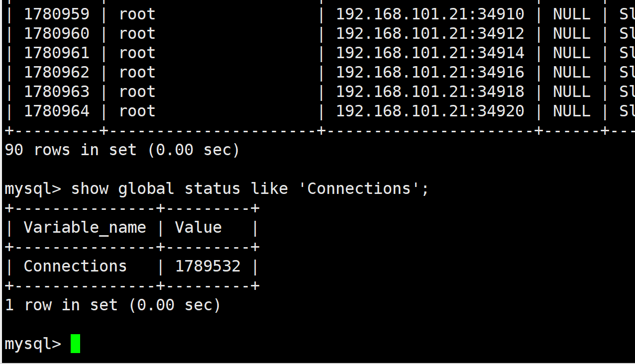
Task: Click the '1 row in set' message
Action: [x=112, y=305]
